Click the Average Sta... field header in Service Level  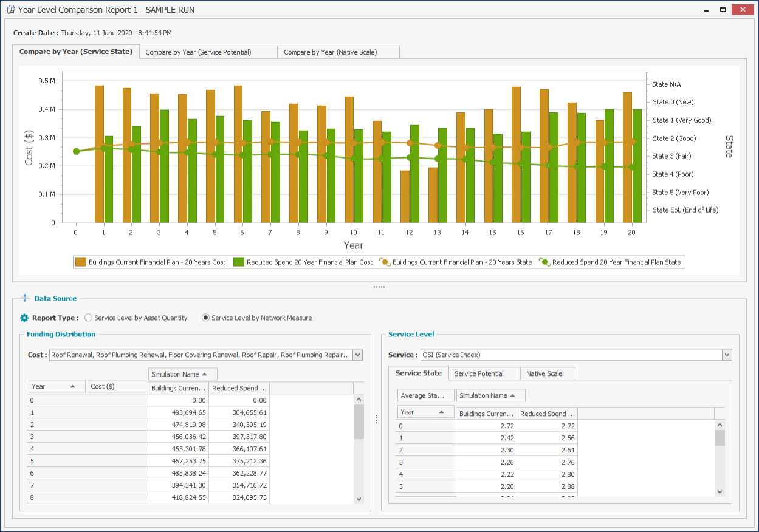[x=425, y=395]
